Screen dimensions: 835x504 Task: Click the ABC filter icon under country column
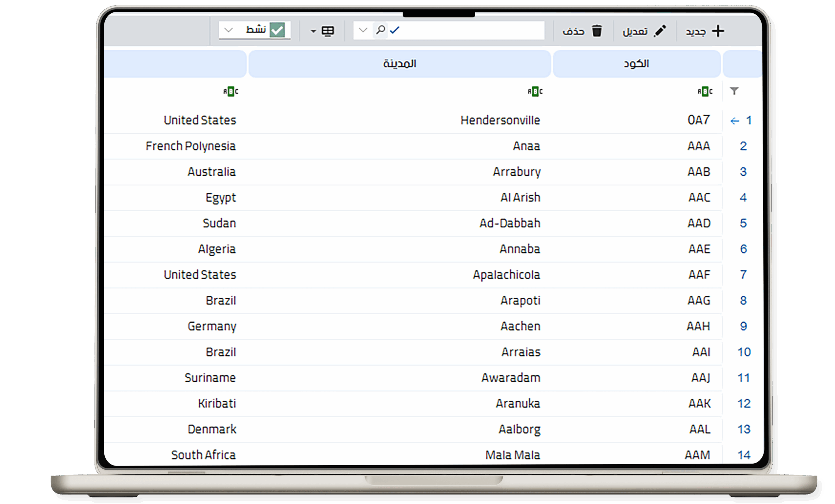tap(231, 92)
